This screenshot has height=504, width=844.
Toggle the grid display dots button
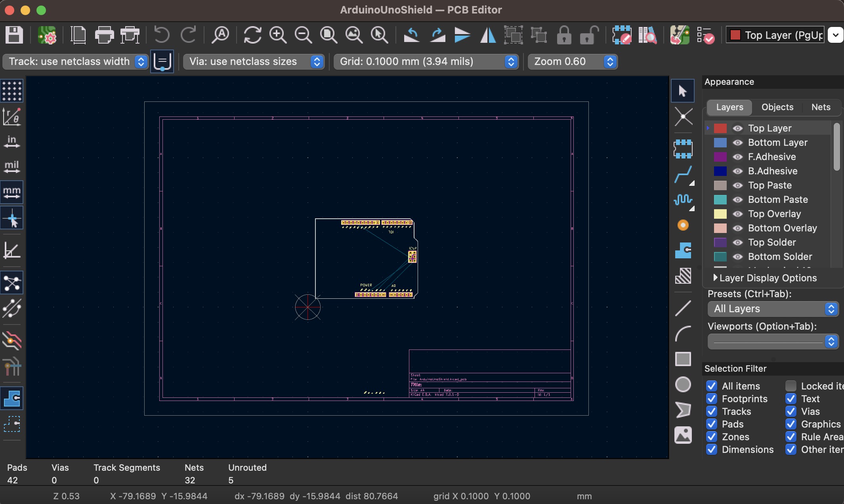(x=12, y=91)
